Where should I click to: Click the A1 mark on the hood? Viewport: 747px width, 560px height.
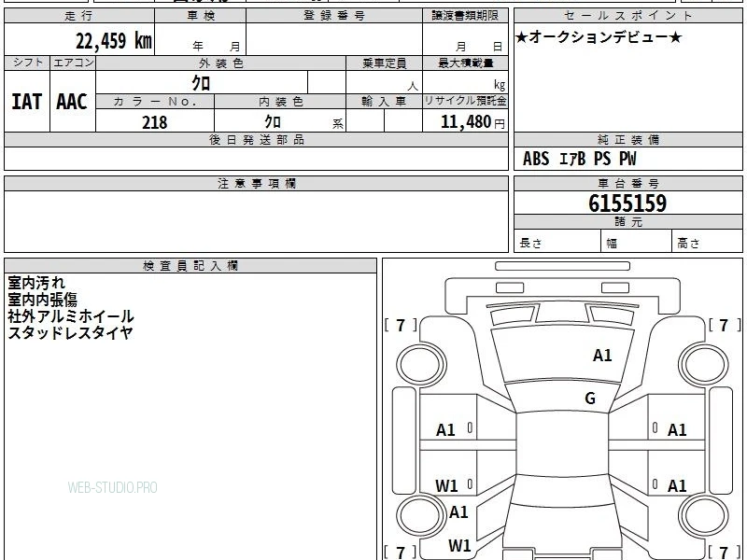[x=602, y=356]
